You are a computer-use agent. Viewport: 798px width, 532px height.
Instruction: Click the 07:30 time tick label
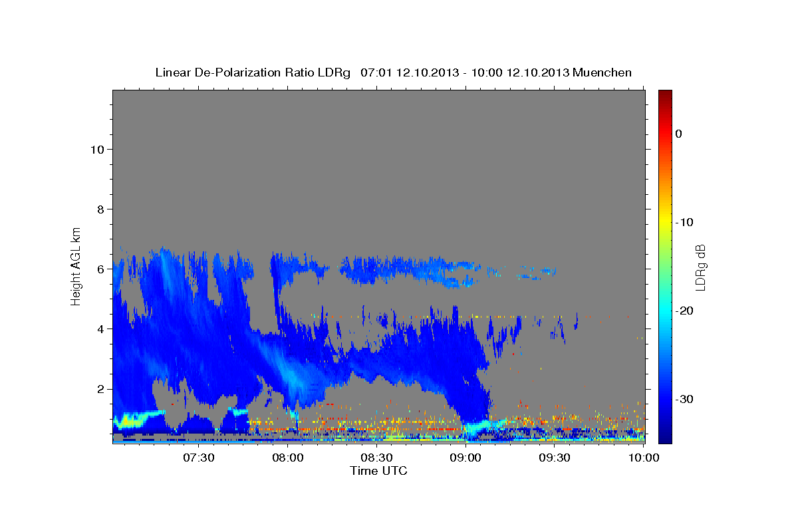(x=198, y=458)
